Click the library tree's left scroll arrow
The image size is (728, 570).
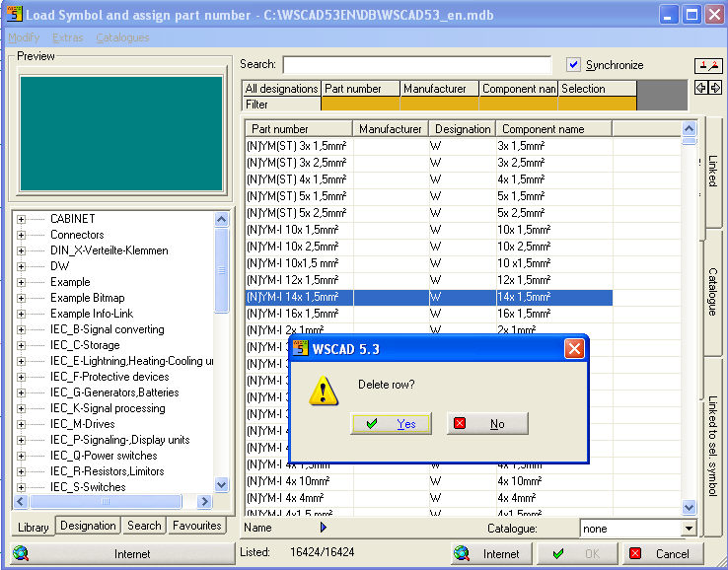tap(21, 501)
